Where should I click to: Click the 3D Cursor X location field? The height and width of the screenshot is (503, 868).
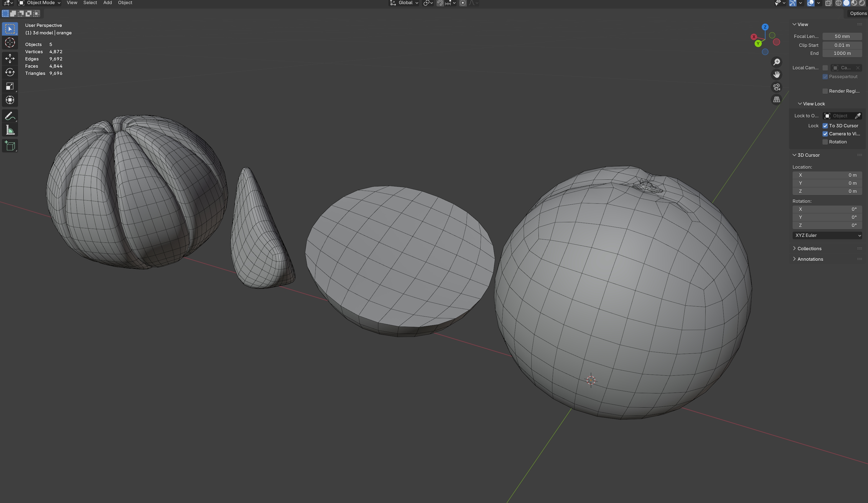tap(827, 175)
